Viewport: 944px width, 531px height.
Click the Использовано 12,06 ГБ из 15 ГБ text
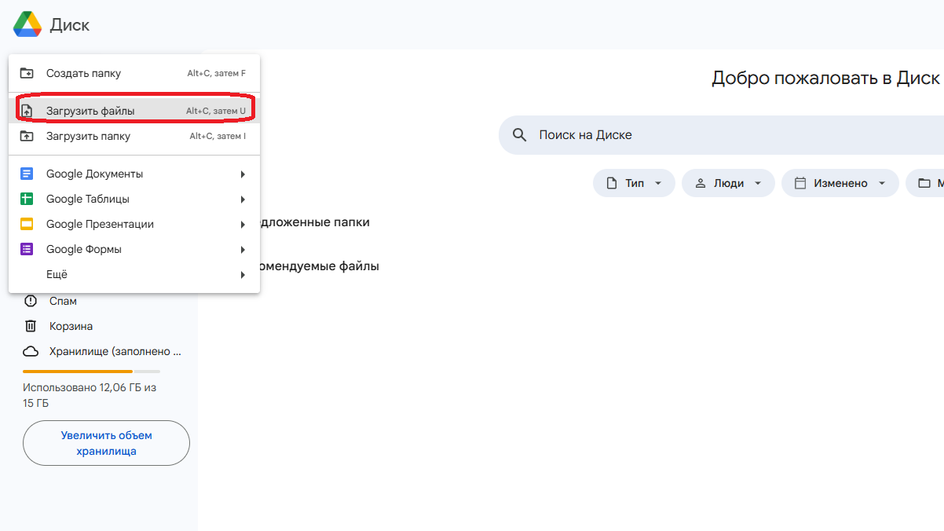(89, 396)
